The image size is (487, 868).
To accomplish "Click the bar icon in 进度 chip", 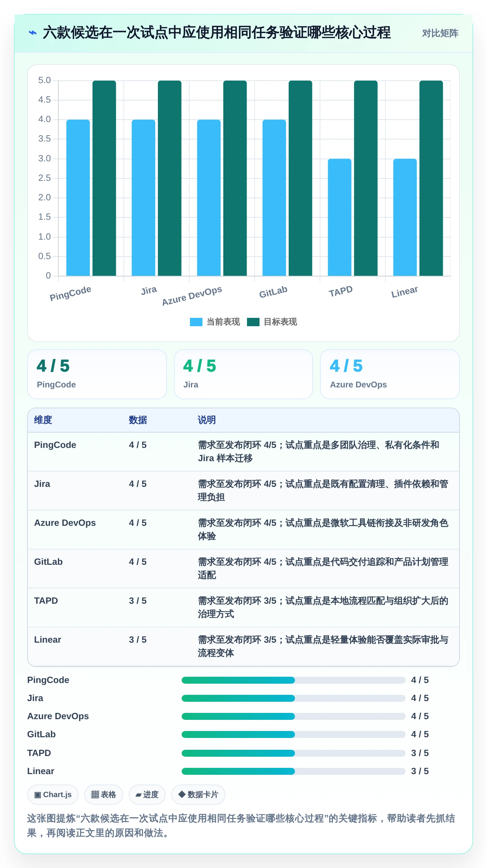I will click(138, 795).
